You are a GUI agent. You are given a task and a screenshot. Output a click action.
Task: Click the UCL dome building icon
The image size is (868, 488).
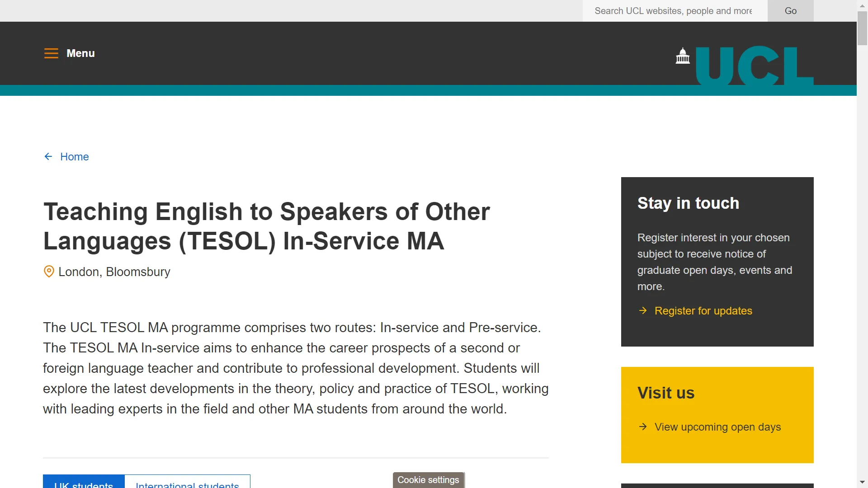click(x=683, y=56)
